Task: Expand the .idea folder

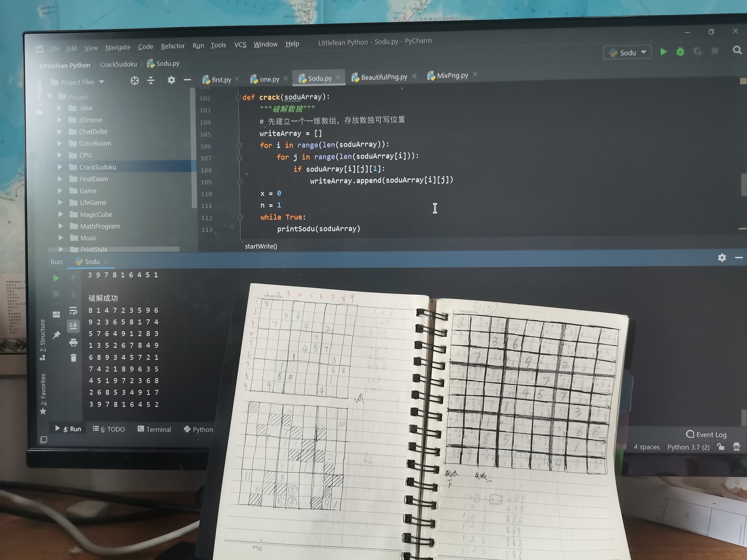Action: (59, 108)
